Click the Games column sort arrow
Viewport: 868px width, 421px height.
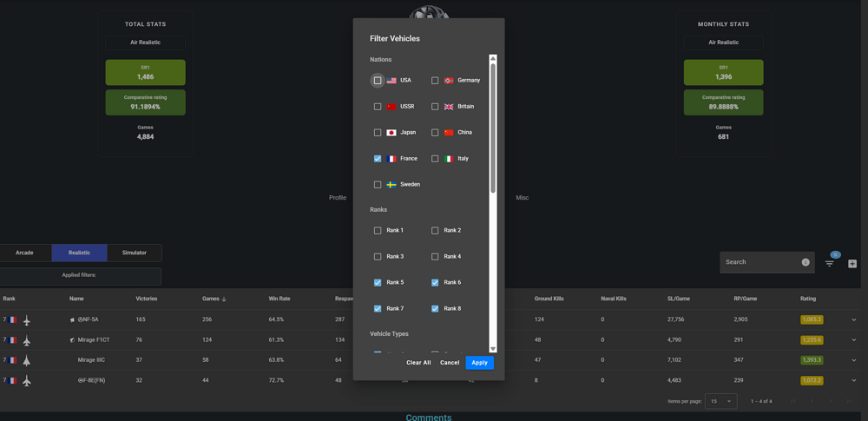224,299
